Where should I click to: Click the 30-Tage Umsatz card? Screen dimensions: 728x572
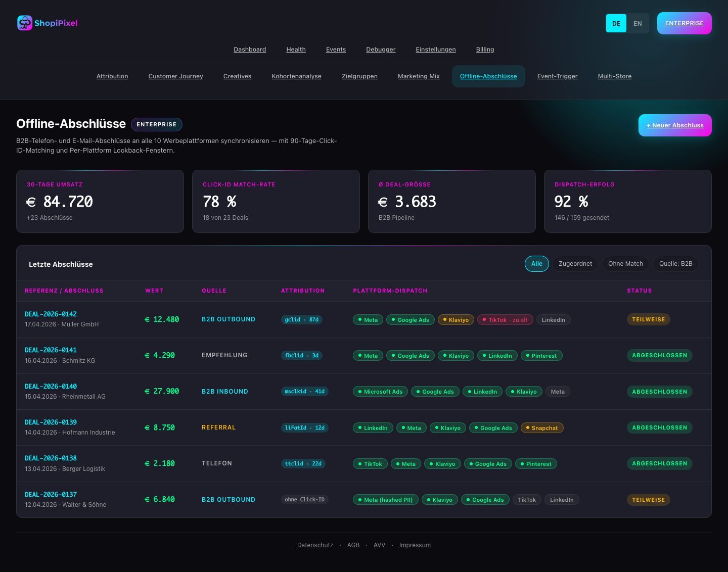[x=100, y=201]
